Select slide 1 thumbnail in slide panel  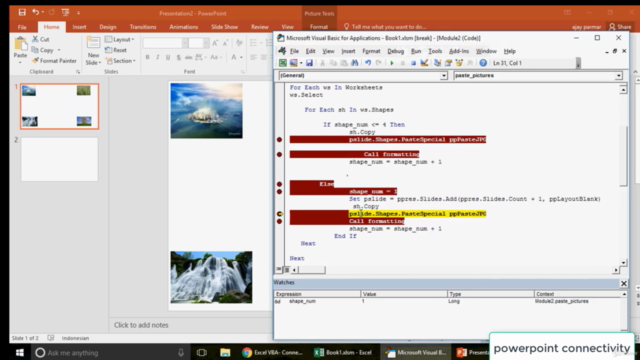click(x=60, y=106)
